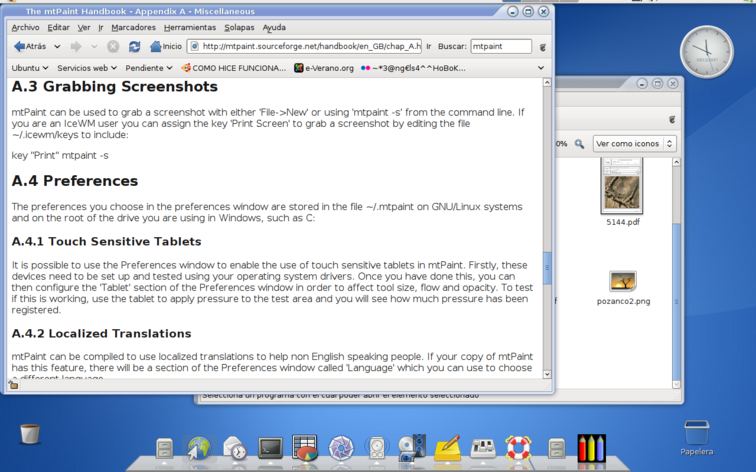
Task: Click the A.4.1 Touch Sensitive Tablets heading
Action: tap(107, 242)
